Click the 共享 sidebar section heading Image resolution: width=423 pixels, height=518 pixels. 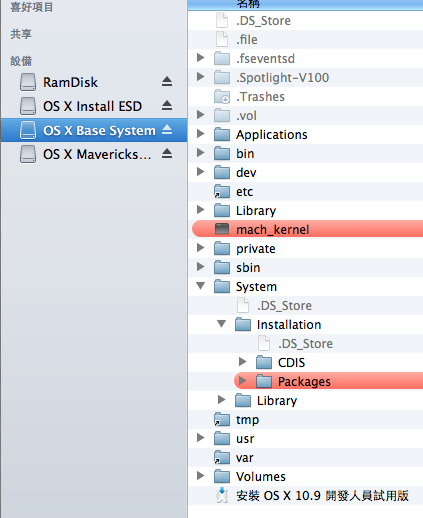pos(21,34)
